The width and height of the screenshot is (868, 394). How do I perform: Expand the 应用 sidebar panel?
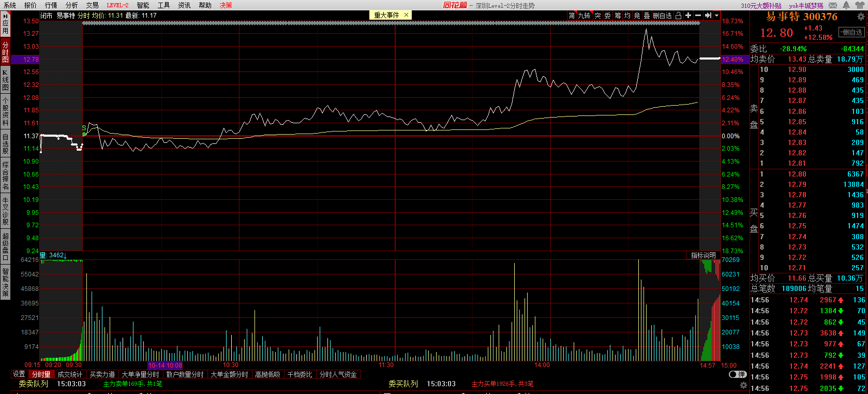click(5, 23)
